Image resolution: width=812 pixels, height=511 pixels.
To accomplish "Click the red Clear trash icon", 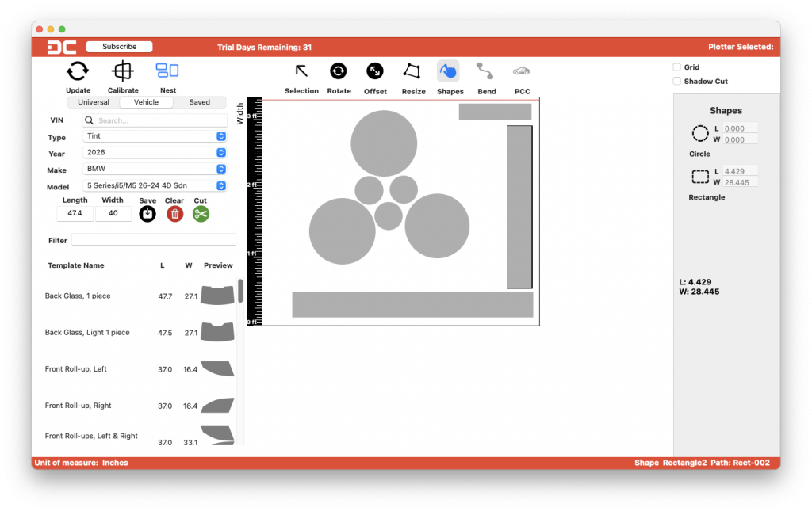I will tap(174, 213).
